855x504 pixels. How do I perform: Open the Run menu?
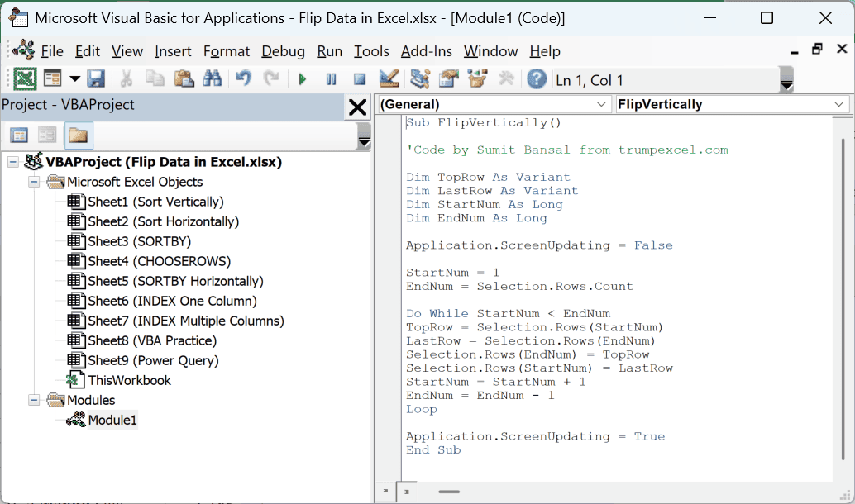coord(329,51)
